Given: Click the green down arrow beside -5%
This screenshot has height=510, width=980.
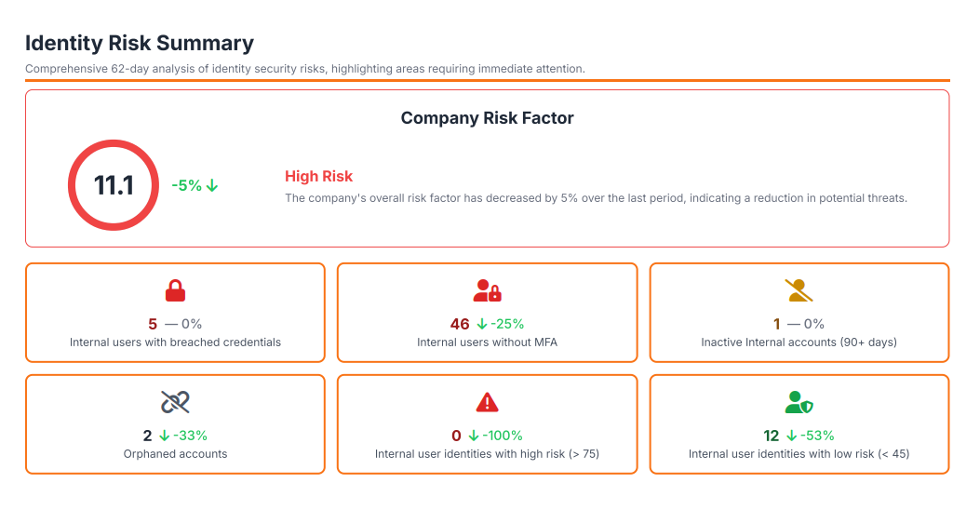Looking at the screenshot, I should 212,185.
